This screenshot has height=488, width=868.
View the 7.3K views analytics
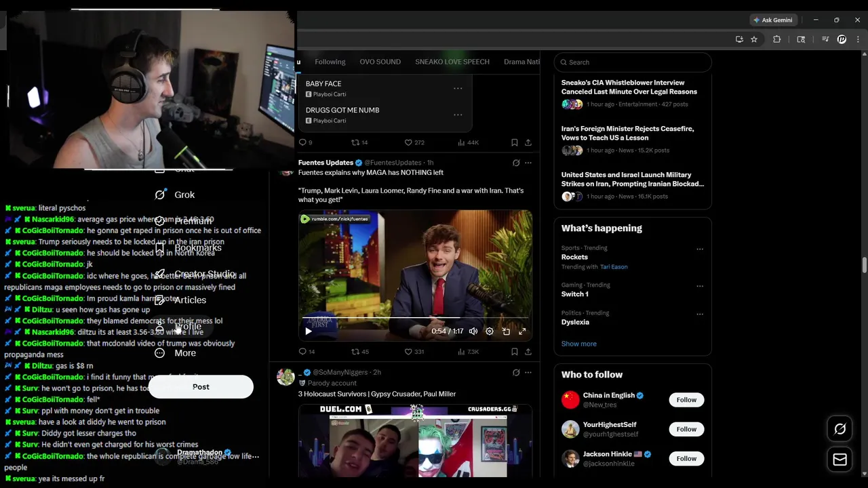click(468, 352)
